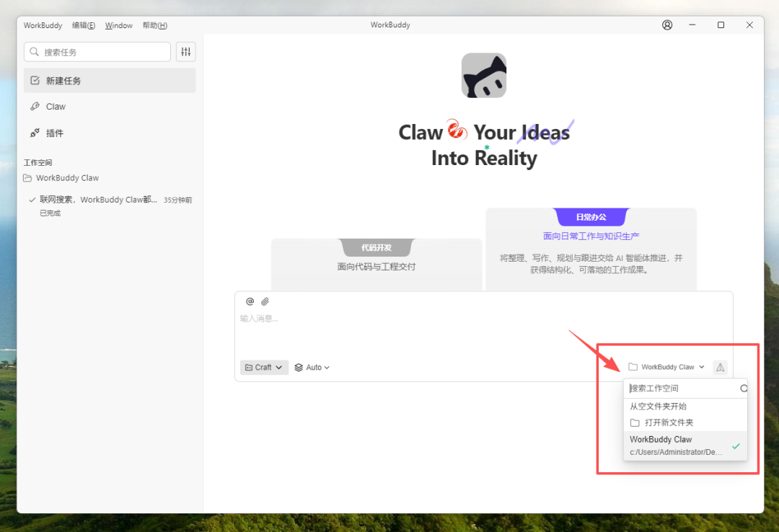This screenshot has height=532, width=779.
Task: Maximize the WorkBuddy window
Action: click(x=721, y=25)
